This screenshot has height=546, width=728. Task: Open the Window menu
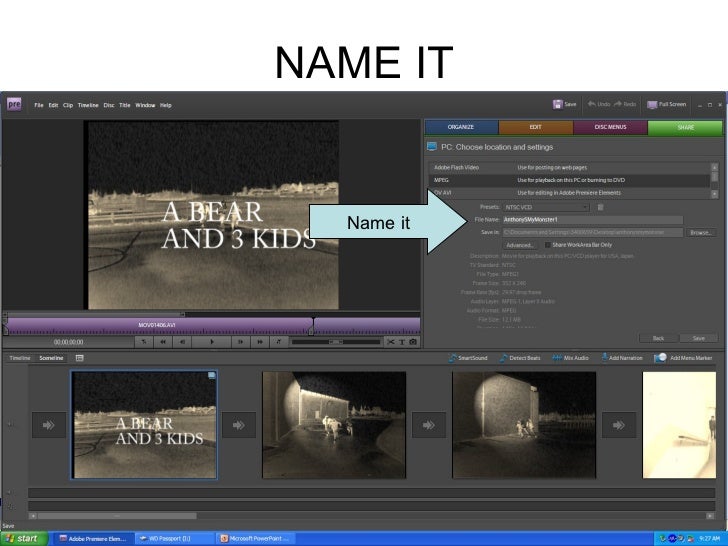[145, 105]
